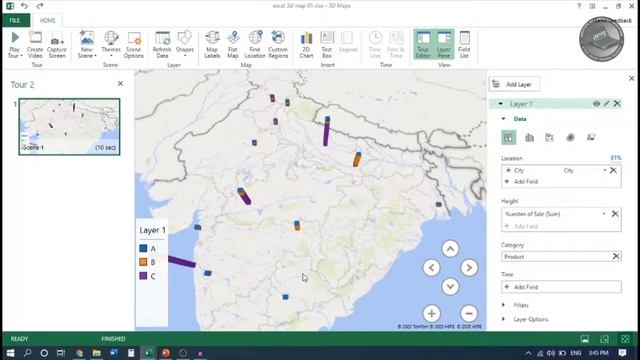640x360 pixels.
Task: Insert a Text Box
Action: pos(327,45)
